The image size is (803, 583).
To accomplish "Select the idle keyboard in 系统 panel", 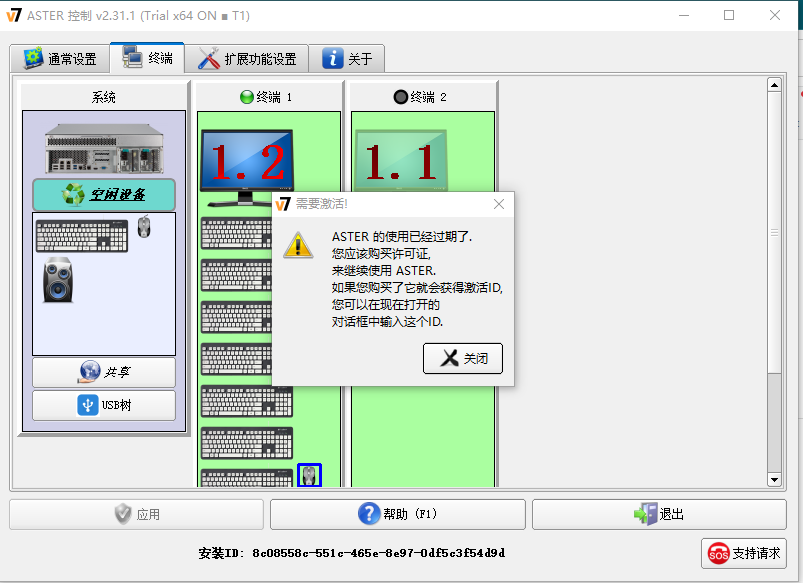I will 82,236.
